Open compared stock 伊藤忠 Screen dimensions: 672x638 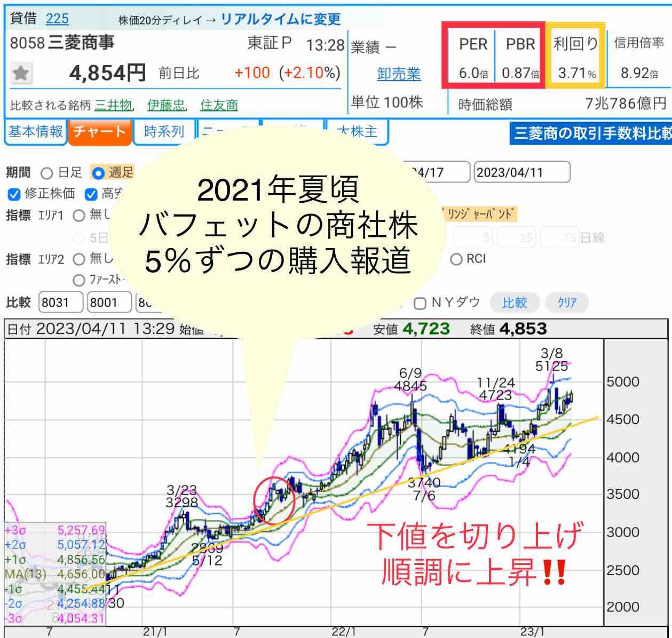click(x=166, y=105)
